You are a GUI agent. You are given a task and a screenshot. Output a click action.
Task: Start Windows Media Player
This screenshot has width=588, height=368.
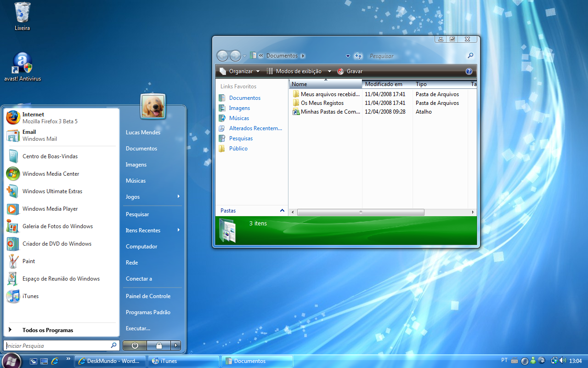pyautogui.click(x=61, y=209)
